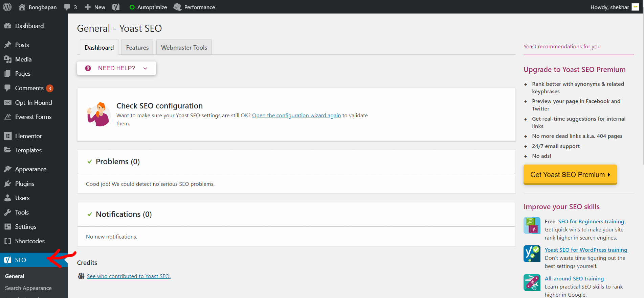Open the Yoast icon in admin bar
This screenshot has width=644, height=298.
(x=116, y=7)
